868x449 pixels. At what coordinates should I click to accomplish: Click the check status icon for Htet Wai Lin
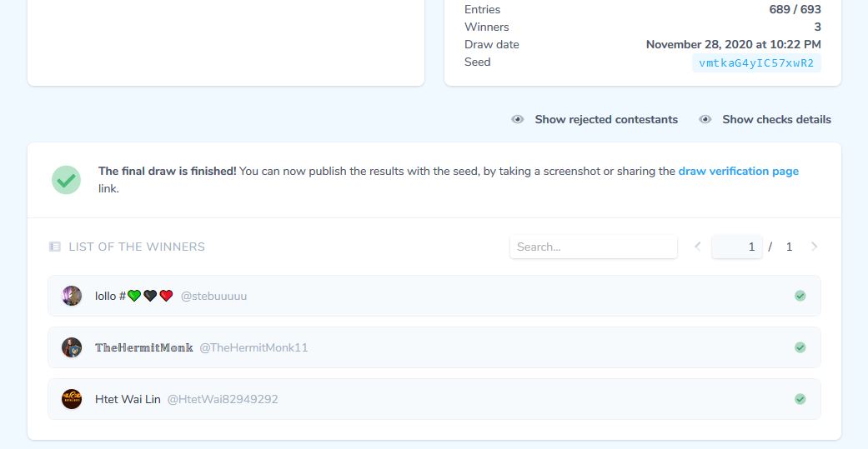(800, 399)
